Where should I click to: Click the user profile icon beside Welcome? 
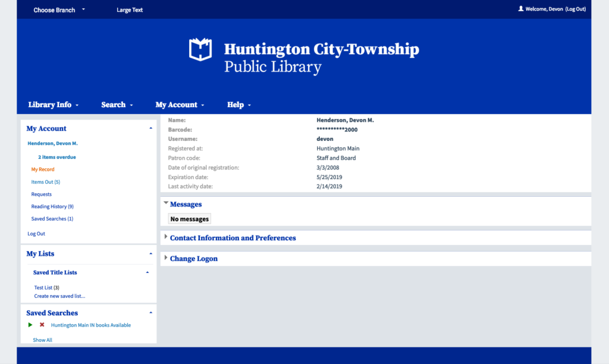point(521,8)
